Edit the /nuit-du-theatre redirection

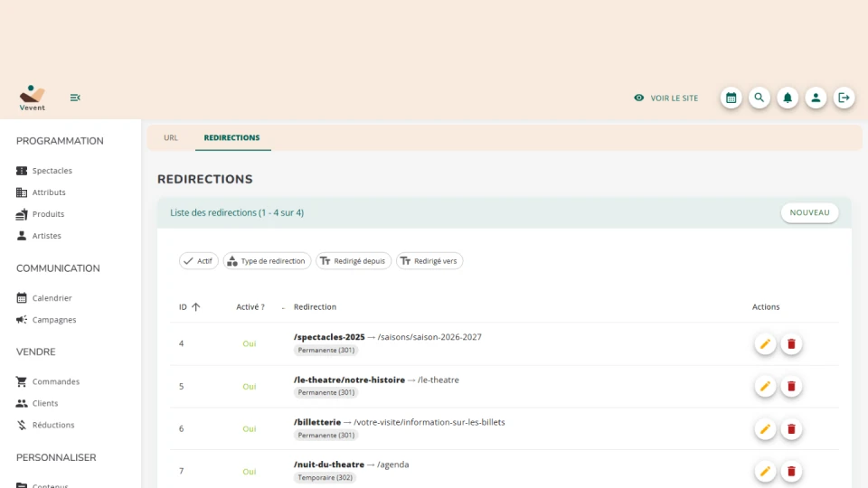pyautogui.click(x=765, y=472)
